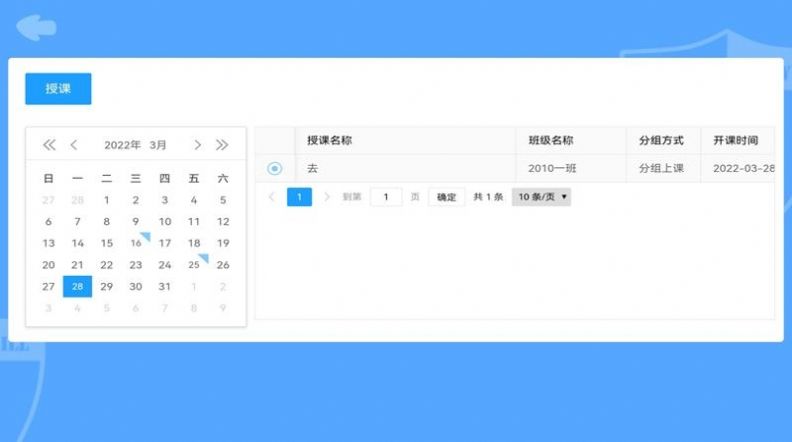Click the page number input field
Viewport: 792px width, 442px height.
pos(386,197)
